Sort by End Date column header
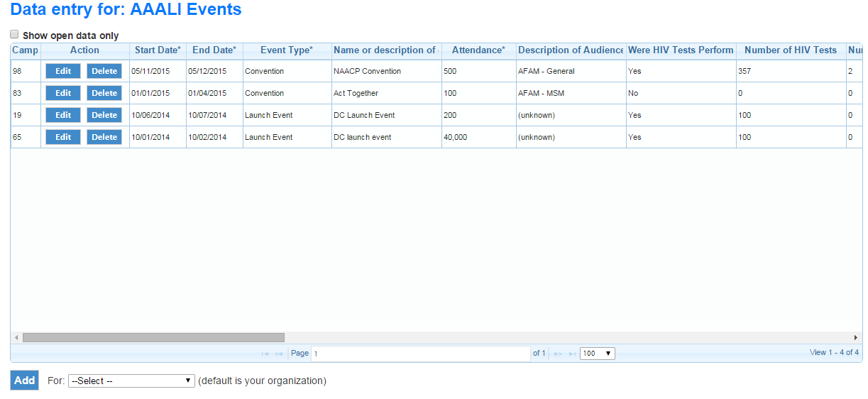This screenshot has width=868, height=399. tap(214, 50)
